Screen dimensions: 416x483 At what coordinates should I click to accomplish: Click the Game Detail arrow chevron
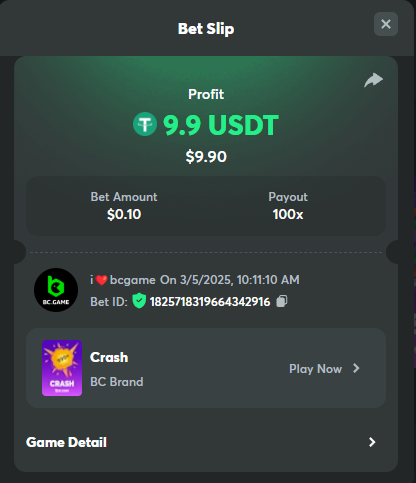point(372,442)
